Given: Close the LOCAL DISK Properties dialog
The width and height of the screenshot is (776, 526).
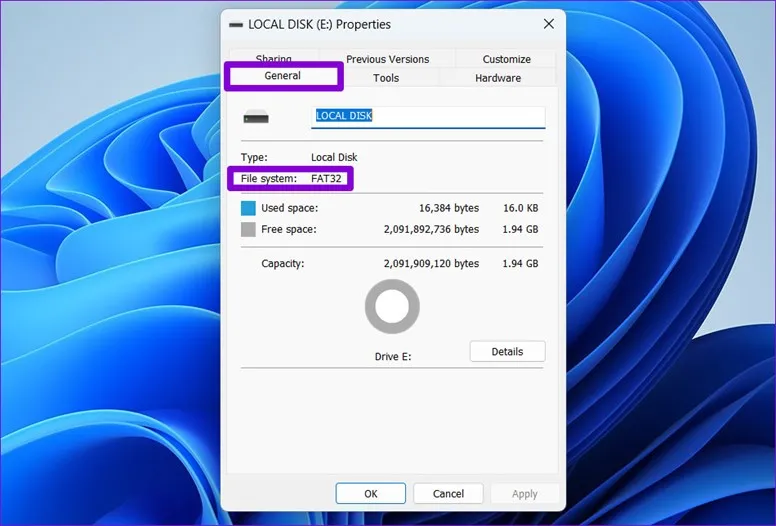Looking at the screenshot, I should (x=548, y=24).
